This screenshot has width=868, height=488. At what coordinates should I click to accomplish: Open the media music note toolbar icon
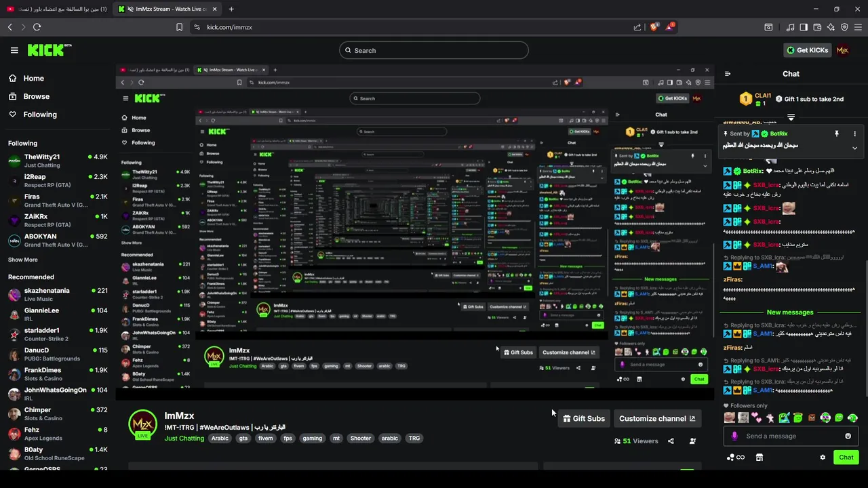(790, 27)
